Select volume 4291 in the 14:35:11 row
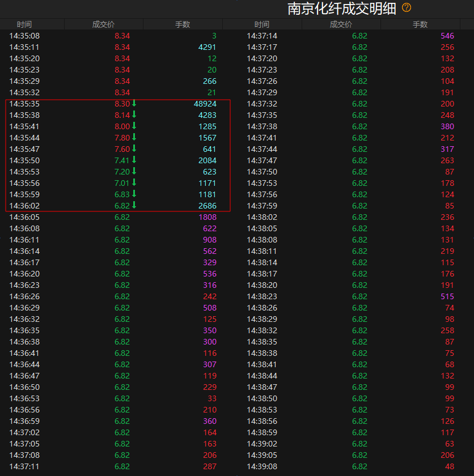This screenshot has height=476, width=474. tap(207, 47)
